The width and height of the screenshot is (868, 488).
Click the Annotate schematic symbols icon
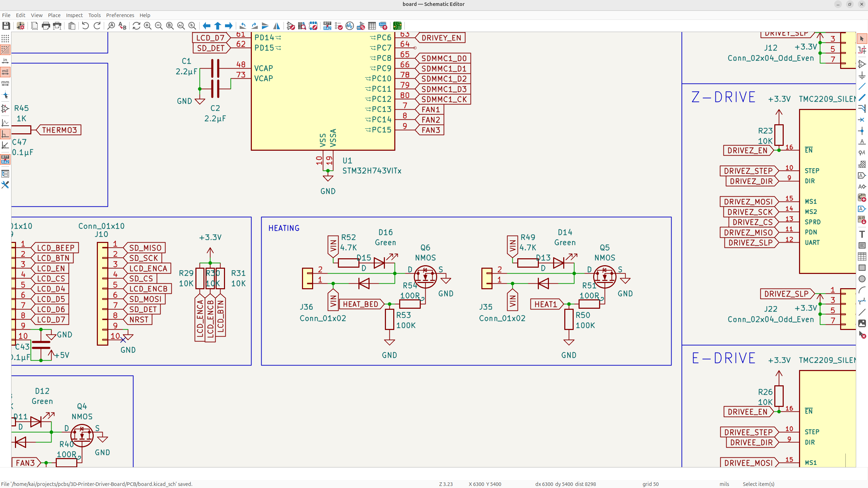327,26
